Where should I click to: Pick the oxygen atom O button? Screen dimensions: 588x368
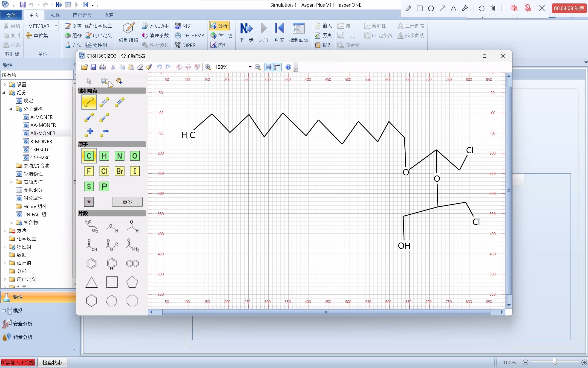click(135, 156)
